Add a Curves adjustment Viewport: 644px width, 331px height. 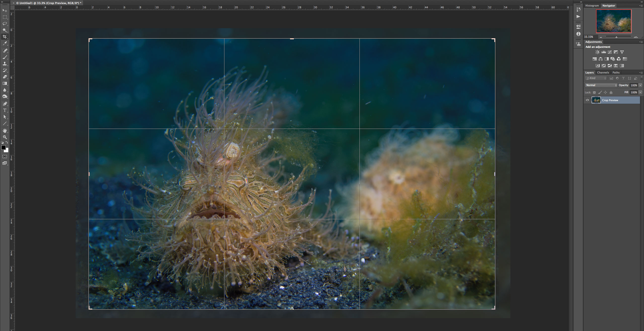click(610, 52)
